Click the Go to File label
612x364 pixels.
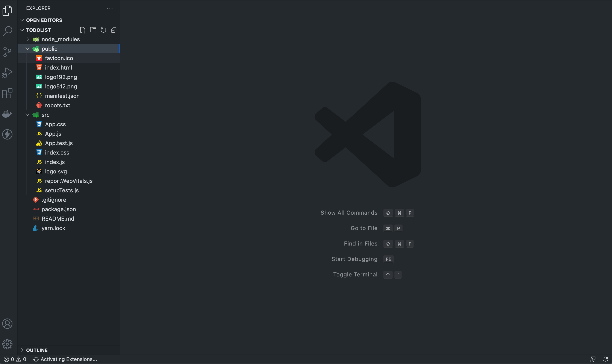(364, 228)
